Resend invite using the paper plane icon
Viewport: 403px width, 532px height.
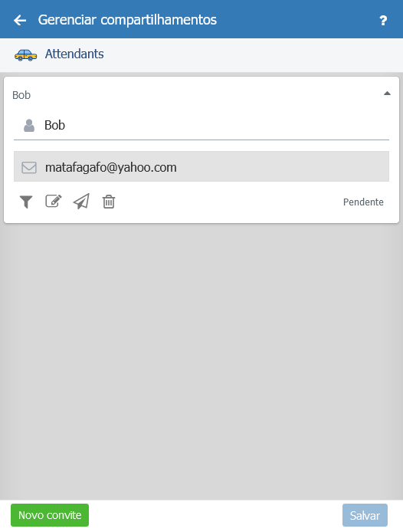81,201
